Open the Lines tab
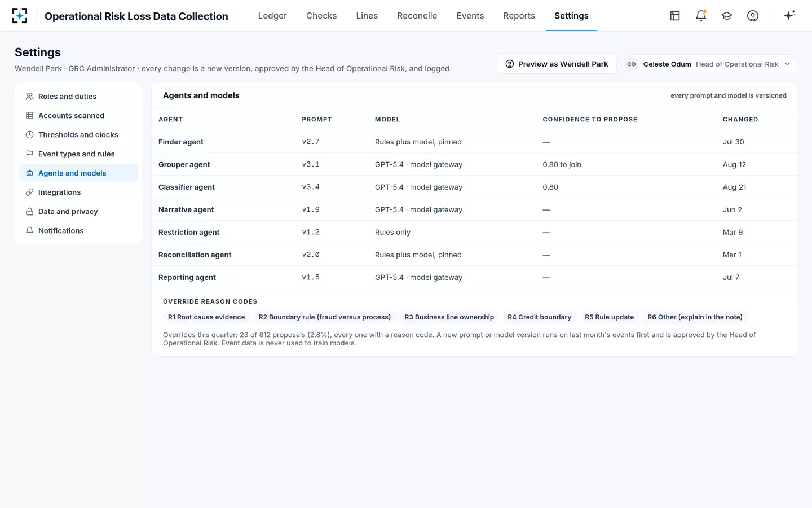Screen dimensions: 812x508 (x=367, y=16)
